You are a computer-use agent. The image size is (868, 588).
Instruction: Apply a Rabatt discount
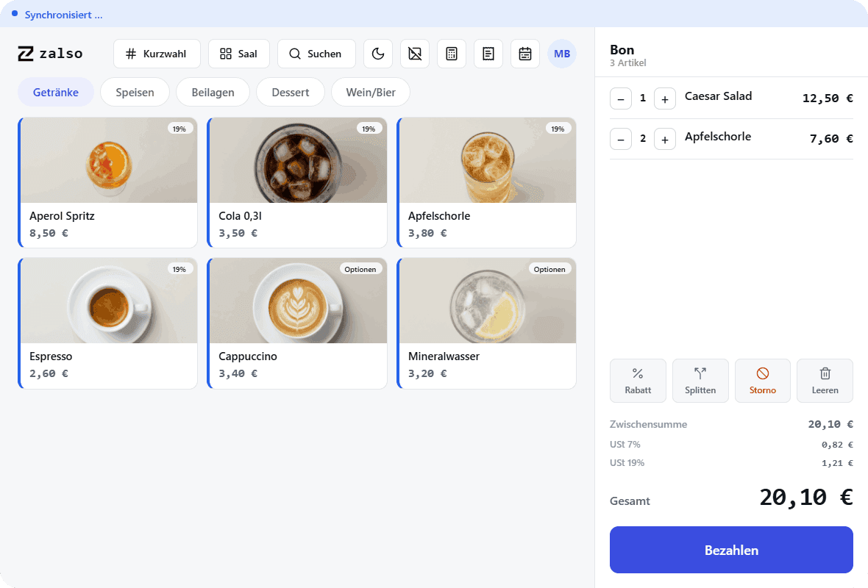638,381
